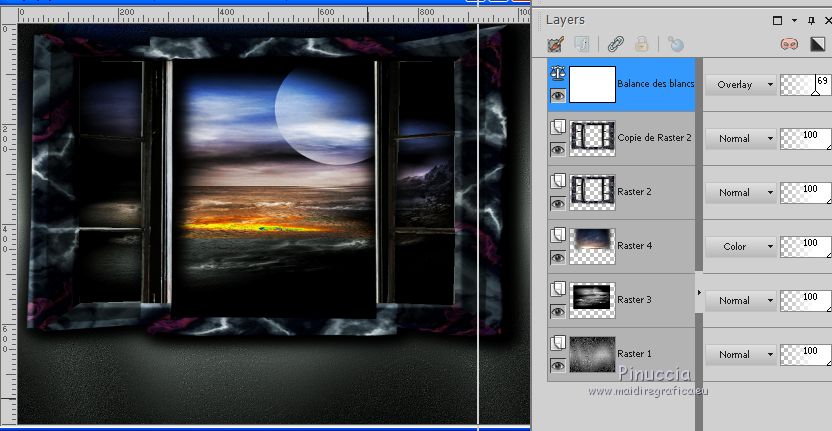Click the seascape thumbnail of Raster 3
This screenshot has height=431, width=832.
592,300
